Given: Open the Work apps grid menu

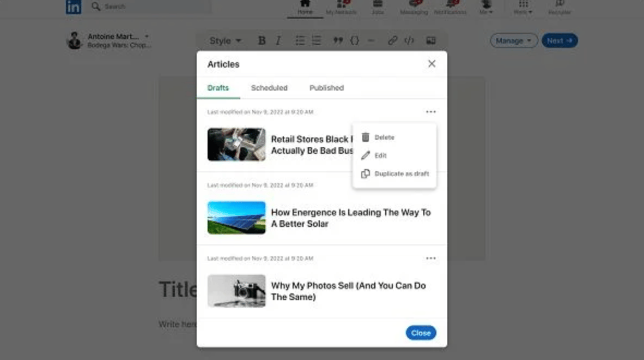Looking at the screenshot, I should [x=523, y=8].
